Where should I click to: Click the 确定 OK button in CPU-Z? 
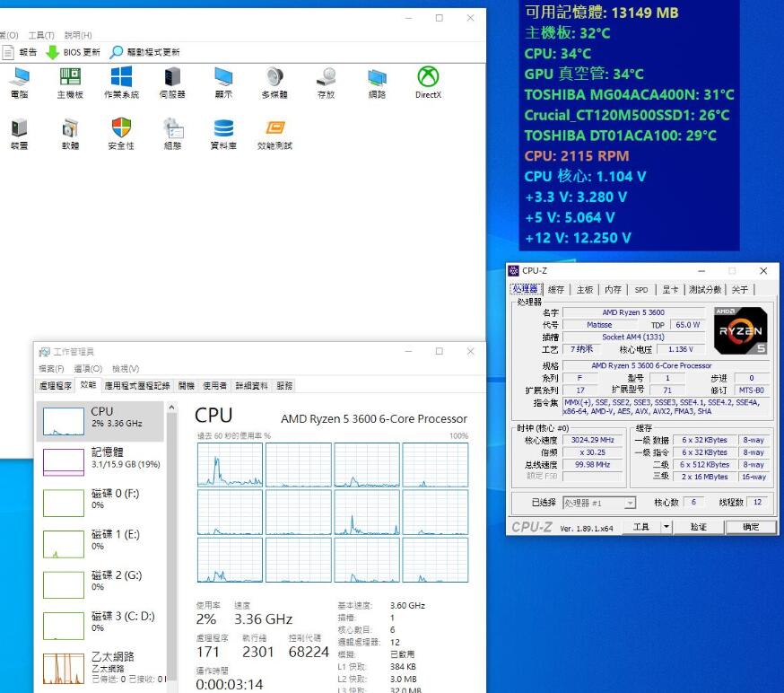click(x=751, y=527)
